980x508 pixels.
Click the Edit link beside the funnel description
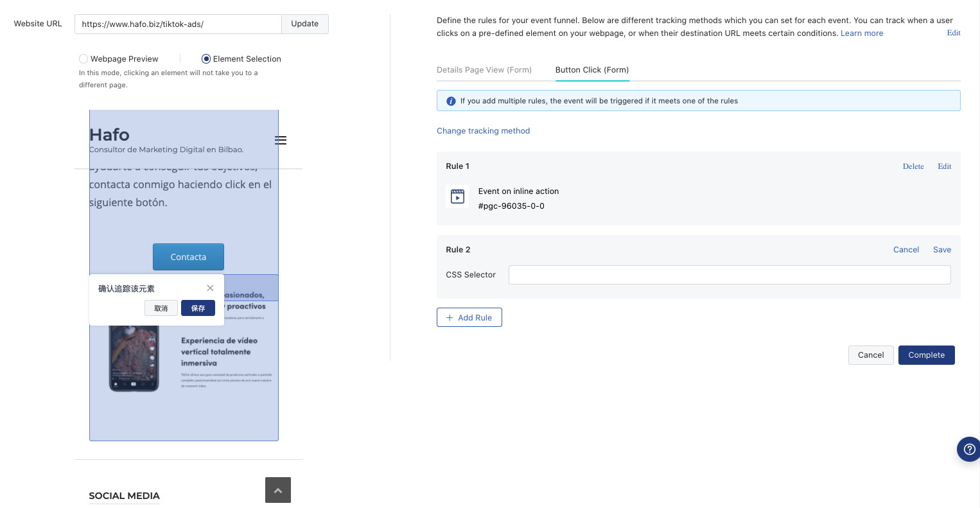tap(954, 33)
